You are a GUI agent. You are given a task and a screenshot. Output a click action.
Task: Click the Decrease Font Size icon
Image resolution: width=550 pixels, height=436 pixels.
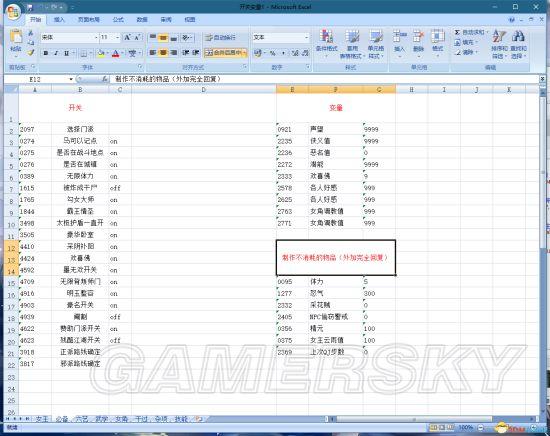click(x=137, y=37)
